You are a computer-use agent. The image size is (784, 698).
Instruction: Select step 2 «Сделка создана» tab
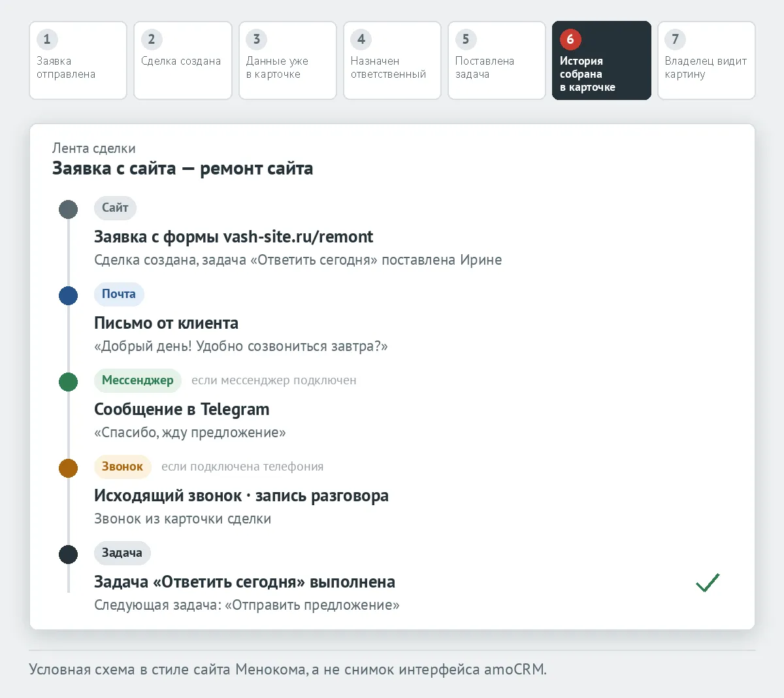click(183, 60)
